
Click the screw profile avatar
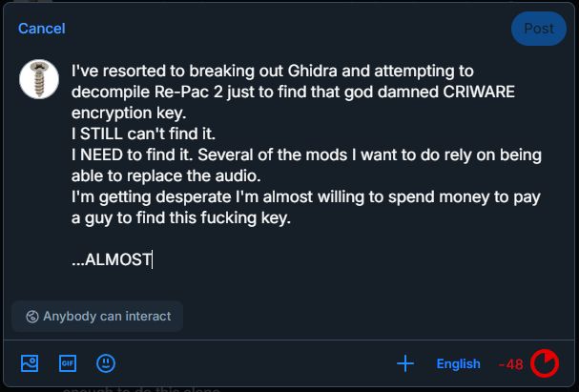pos(40,78)
